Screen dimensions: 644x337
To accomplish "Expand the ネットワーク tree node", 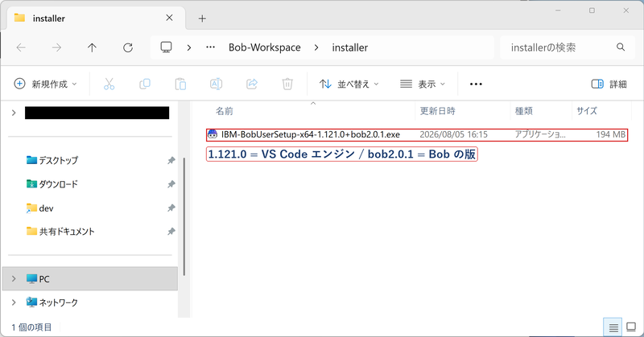I will coord(14,302).
